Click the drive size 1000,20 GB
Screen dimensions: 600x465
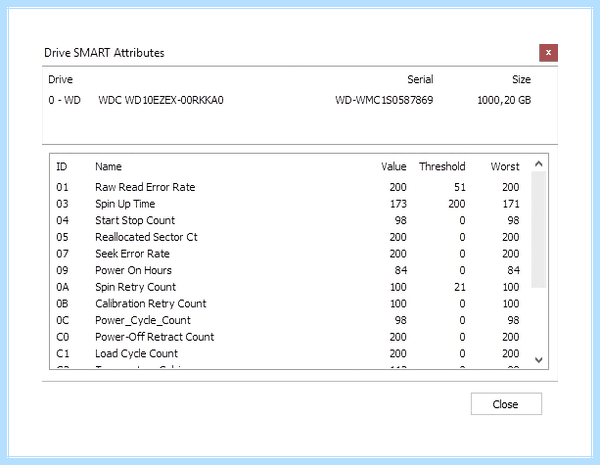tap(504, 100)
